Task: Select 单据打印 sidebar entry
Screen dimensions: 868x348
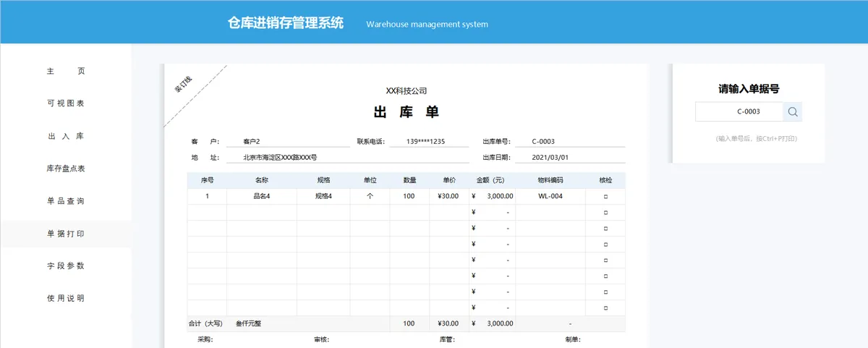Action: 66,234
